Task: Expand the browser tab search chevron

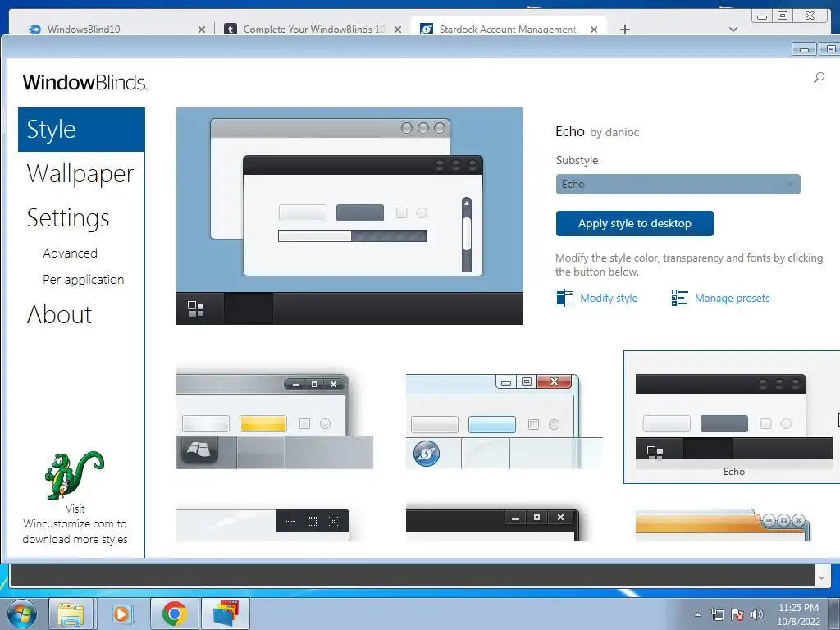Action: pyautogui.click(x=733, y=30)
